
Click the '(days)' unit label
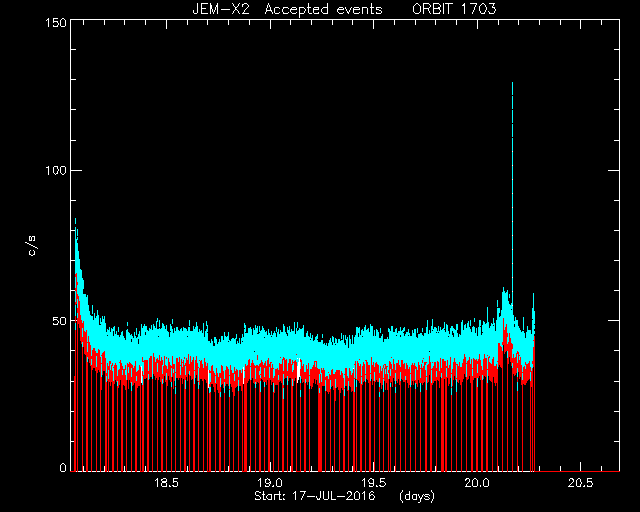click(417, 496)
